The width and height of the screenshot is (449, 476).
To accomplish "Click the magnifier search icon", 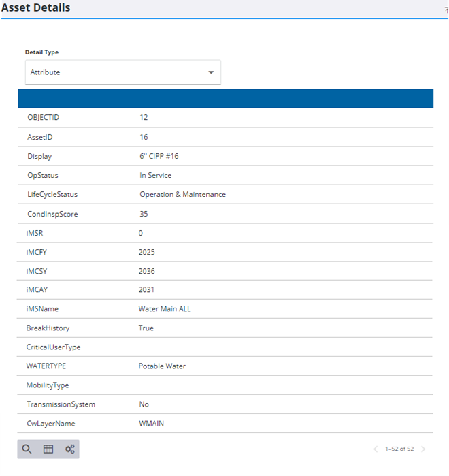I will [27, 449].
